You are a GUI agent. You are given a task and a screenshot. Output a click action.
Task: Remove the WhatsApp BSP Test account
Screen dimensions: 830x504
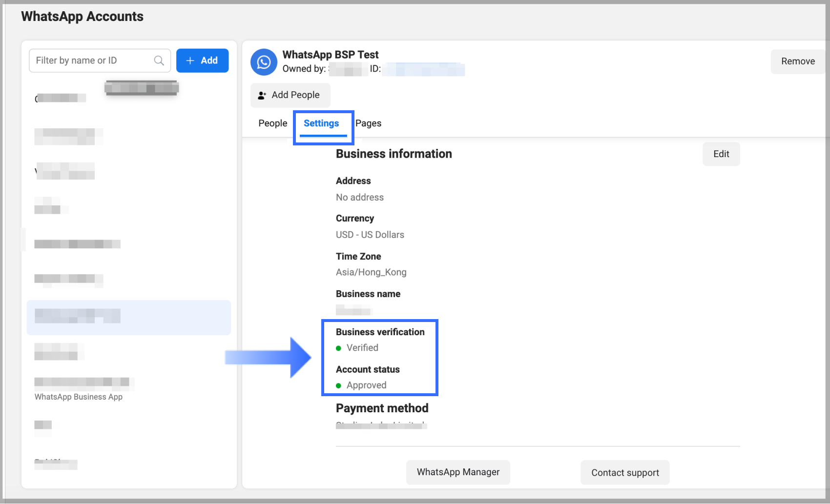point(797,61)
